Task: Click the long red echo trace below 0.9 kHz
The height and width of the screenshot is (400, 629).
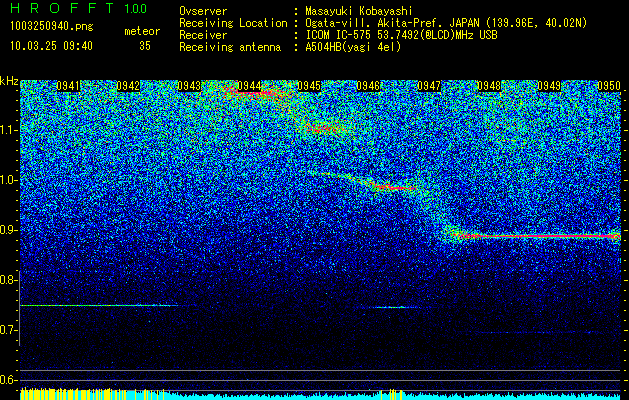Action: pos(538,236)
